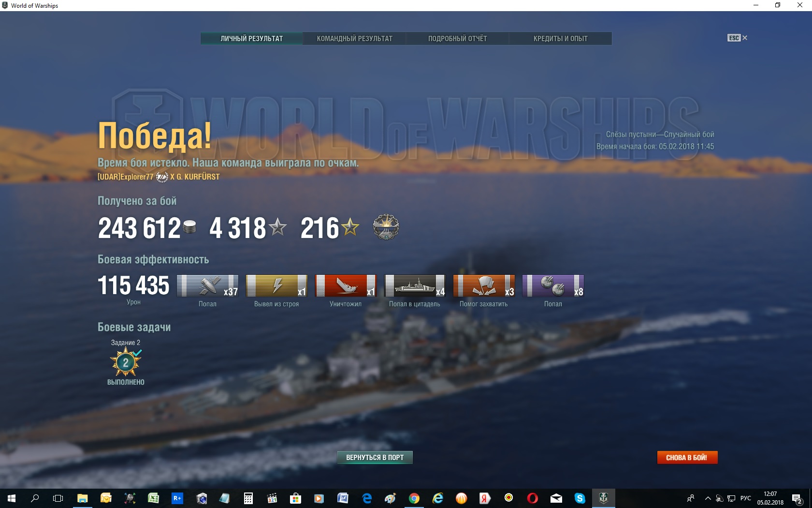The image size is (812, 508).
Task: Click the citadel hit ribbon x4
Action: pyautogui.click(x=415, y=285)
